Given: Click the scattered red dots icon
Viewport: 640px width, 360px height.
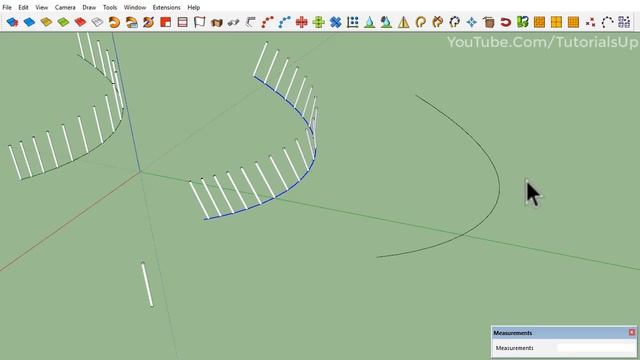Looking at the screenshot, I should coord(590,22).
